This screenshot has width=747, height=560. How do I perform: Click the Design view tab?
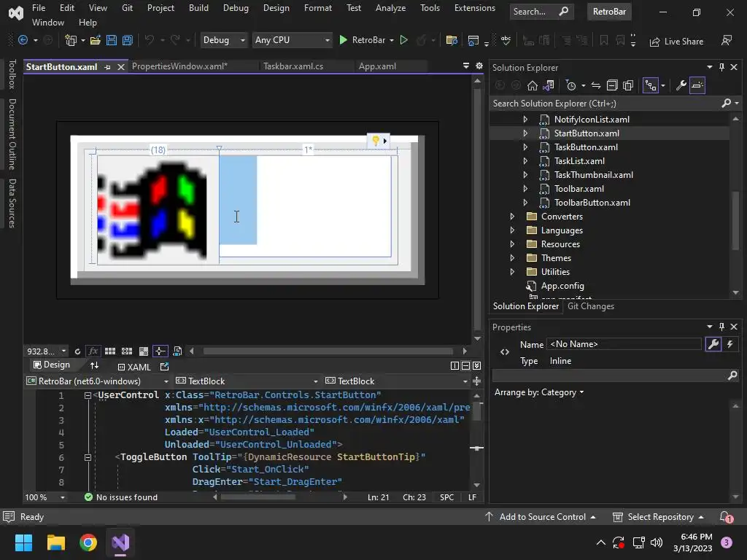tap(52, 365)
